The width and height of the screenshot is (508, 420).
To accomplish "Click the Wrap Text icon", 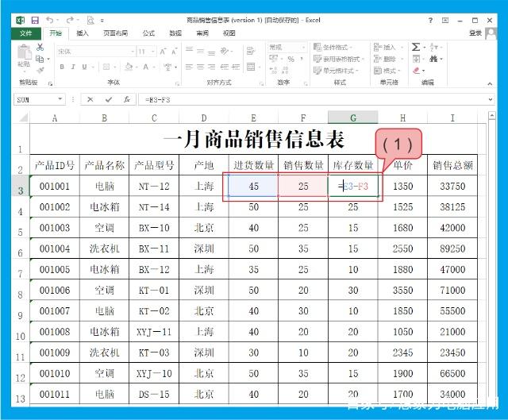I will (251, 51).
